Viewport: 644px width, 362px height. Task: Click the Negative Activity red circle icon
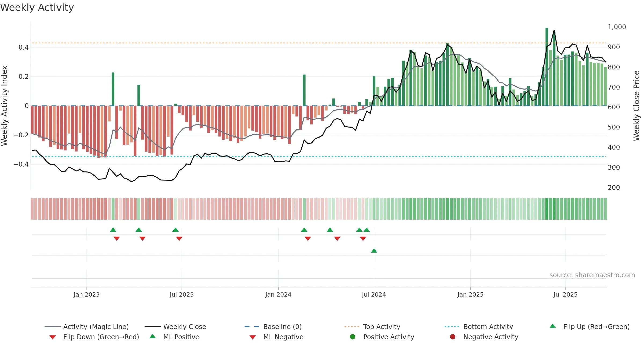click(x=452, y=337)
